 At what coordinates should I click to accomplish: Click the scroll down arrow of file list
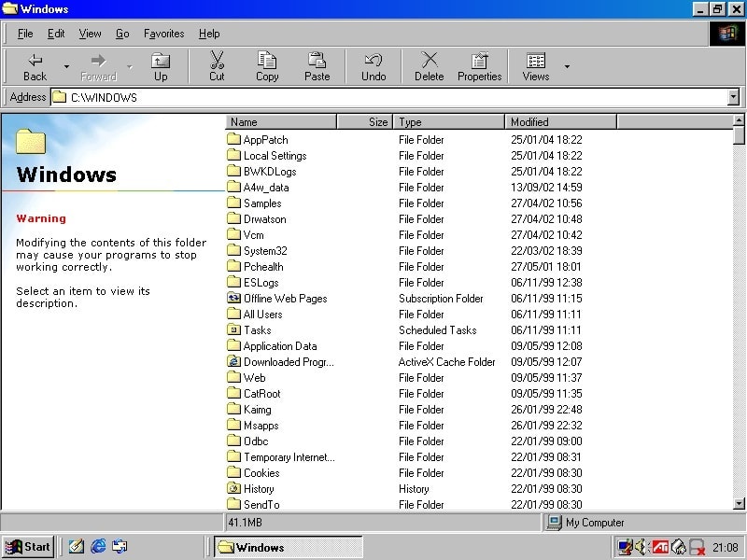[x=739, y=503]
